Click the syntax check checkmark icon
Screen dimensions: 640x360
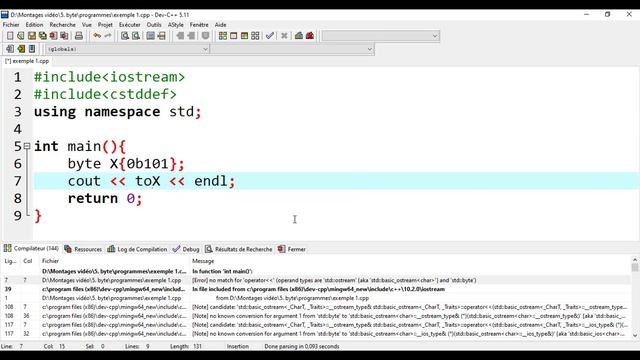(x=270, y=36)
